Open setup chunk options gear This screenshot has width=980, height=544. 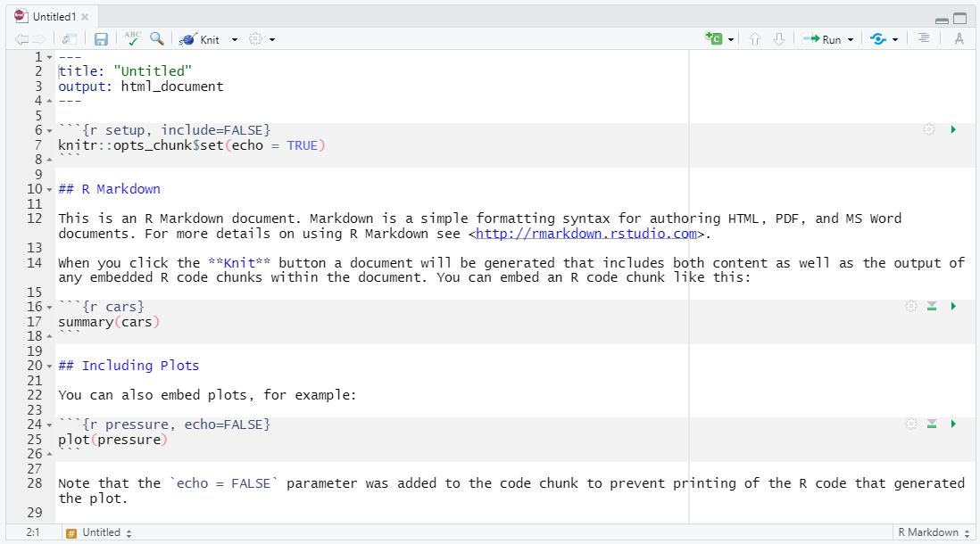929,130
